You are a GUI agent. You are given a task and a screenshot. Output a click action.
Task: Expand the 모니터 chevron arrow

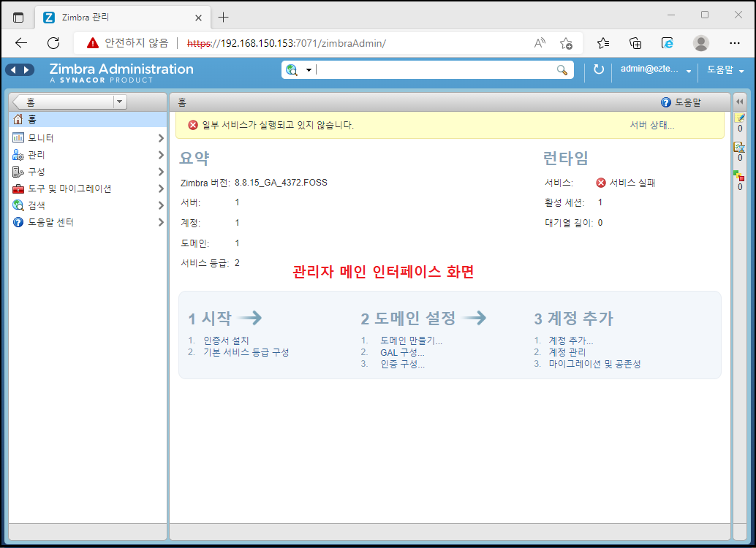click(161, 138)
